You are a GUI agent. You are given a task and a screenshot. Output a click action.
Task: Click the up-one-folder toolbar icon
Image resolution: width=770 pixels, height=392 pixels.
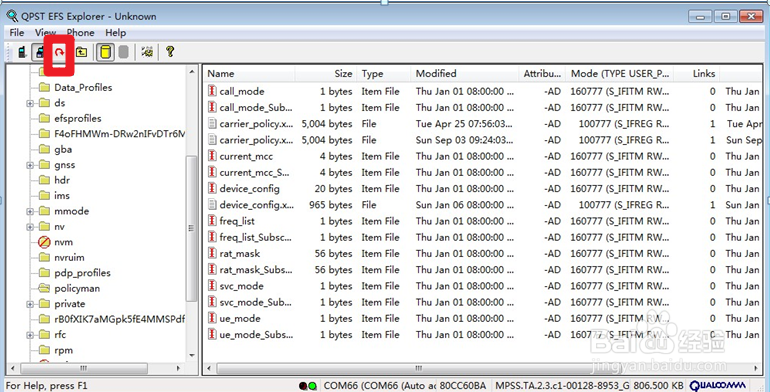click(81, 52)
